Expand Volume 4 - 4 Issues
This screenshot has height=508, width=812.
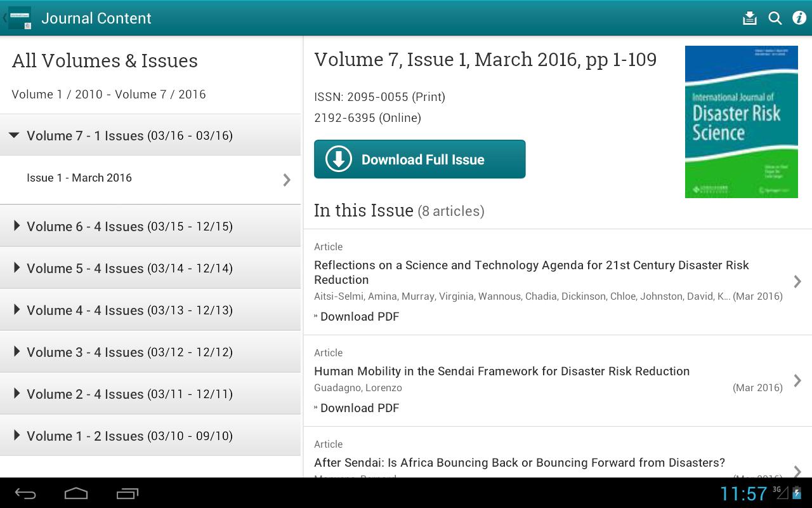click(150, 310)
